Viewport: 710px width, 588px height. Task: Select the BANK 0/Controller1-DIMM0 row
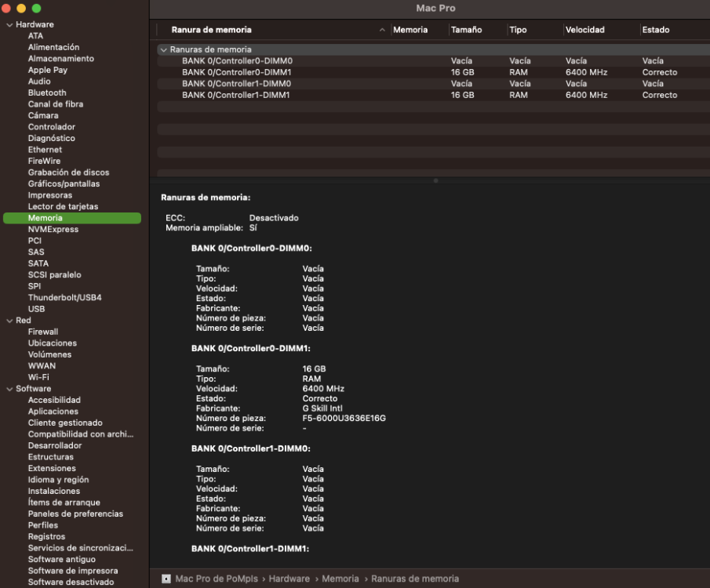pos(433,83)
